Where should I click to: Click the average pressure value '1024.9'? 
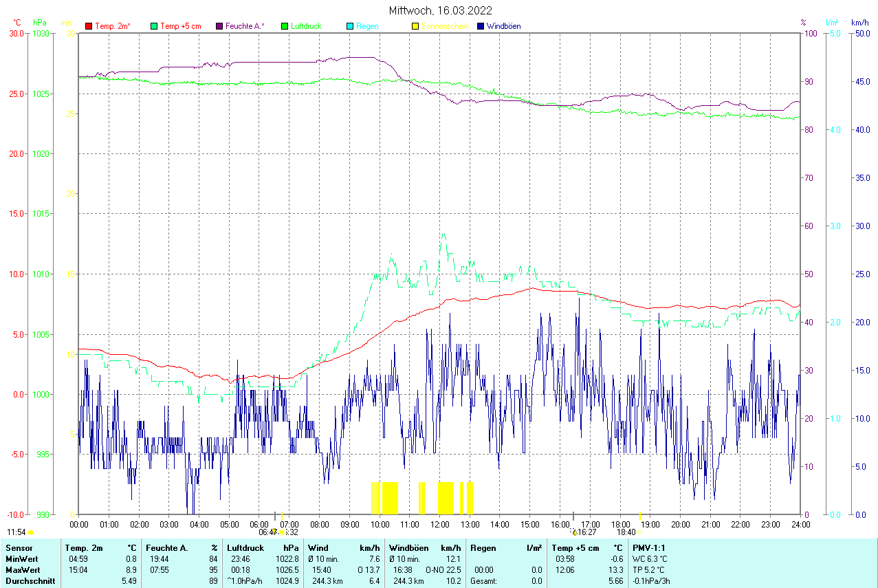coord(287,581)
